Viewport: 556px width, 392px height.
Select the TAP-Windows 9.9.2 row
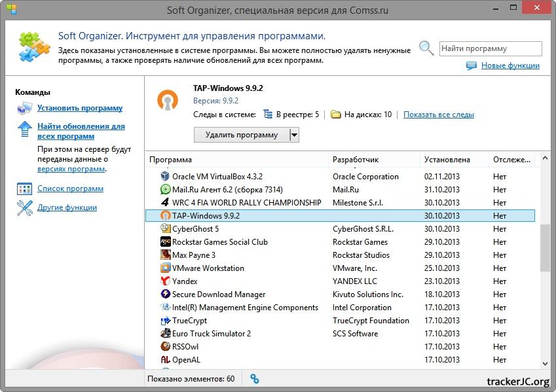340,215
